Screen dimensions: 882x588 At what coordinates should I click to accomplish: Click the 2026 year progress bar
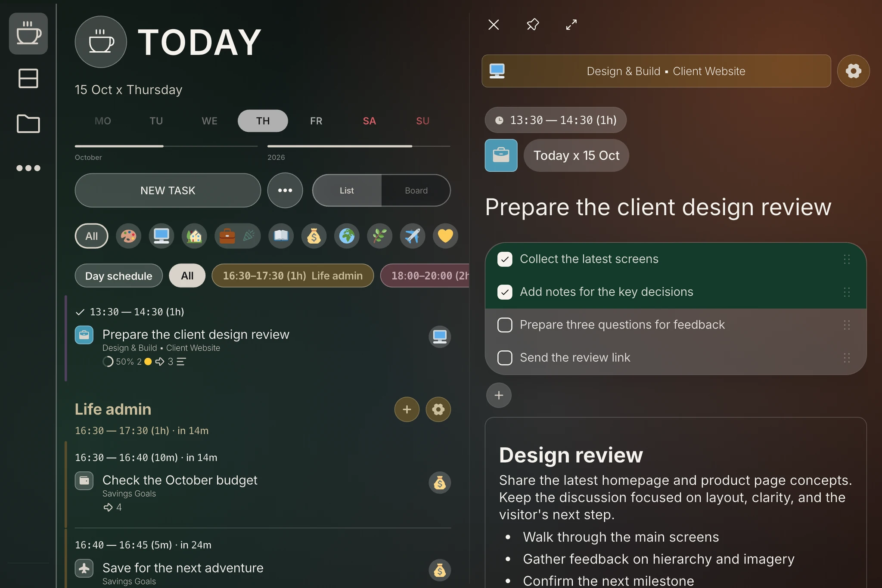pos(359,147)
